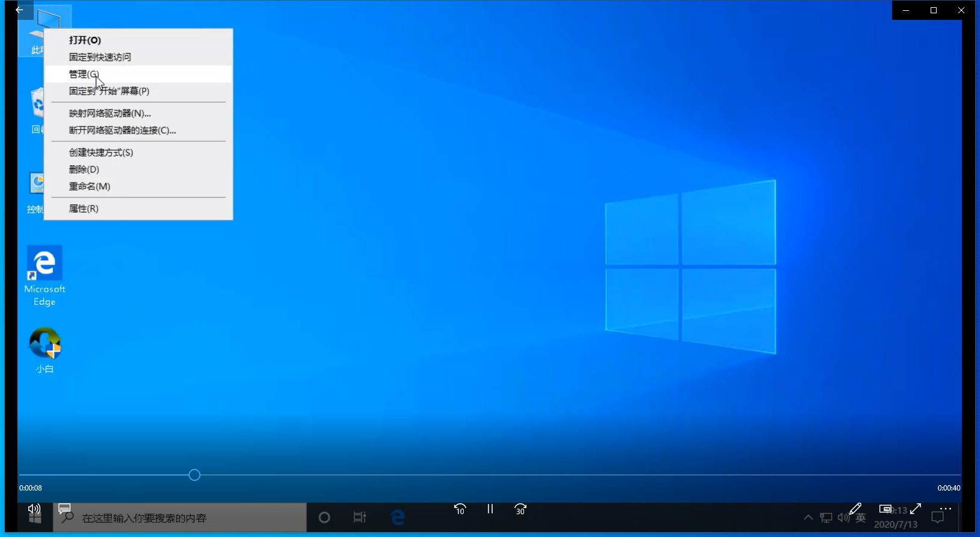
Task: Click the taskbar search box 在这里输入你要搜索的内容
Action: pyautogui.click(x=180, y=518)
